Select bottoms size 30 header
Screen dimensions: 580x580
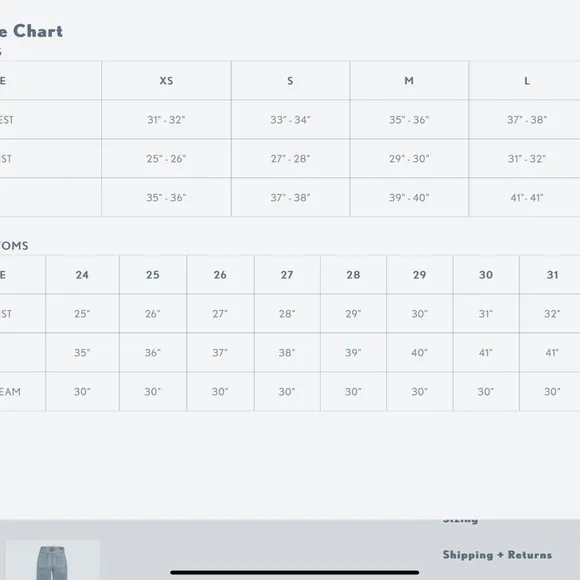(486, 275)
